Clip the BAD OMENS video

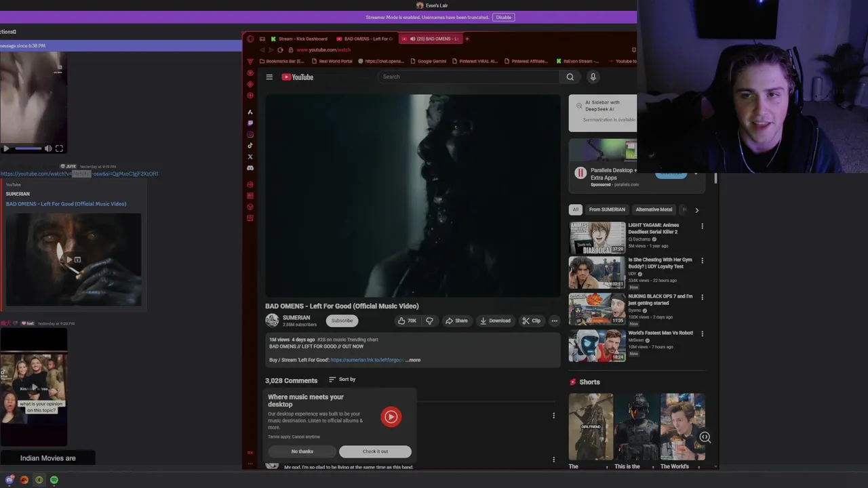click(531, 321)
